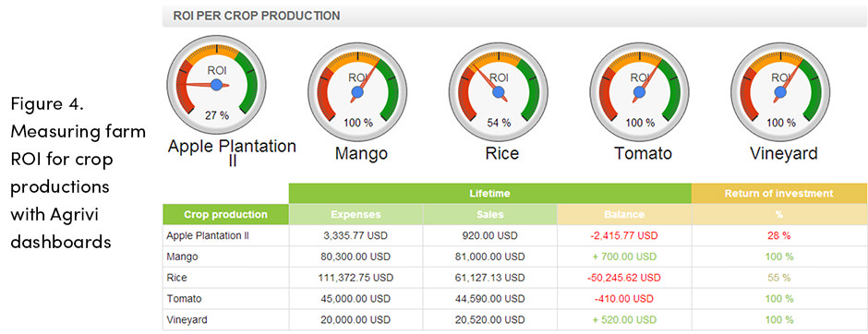Select the 'Vineyard' table row name
This screenshot has width=868, height=334.
tap(187, 319)
